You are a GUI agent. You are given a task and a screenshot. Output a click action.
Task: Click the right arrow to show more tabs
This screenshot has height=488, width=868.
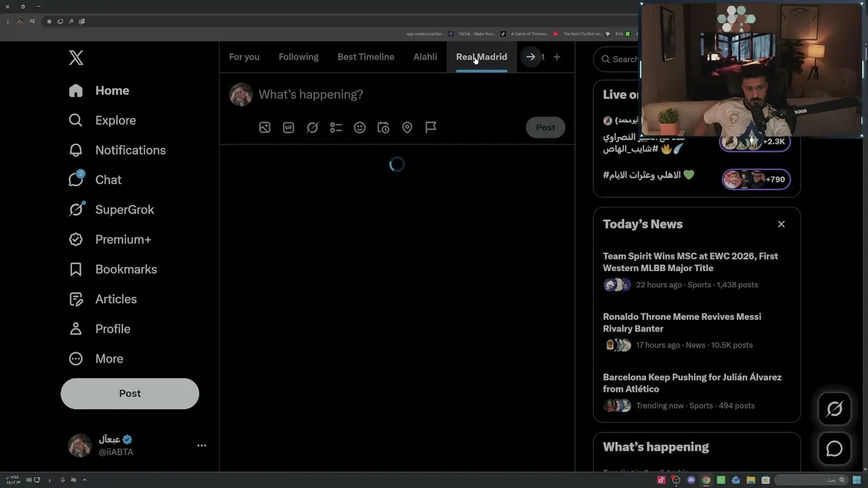[531, 57]
